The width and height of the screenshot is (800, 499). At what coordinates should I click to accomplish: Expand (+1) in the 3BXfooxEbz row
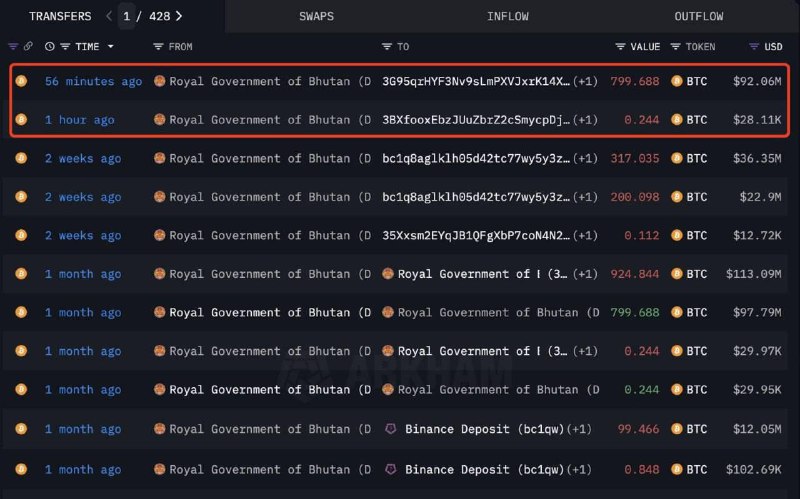pyautogui.click(x=585, y=120)
